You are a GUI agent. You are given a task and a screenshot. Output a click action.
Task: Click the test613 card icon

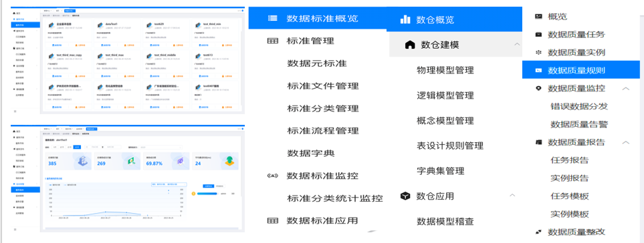[x=198, y=55]
